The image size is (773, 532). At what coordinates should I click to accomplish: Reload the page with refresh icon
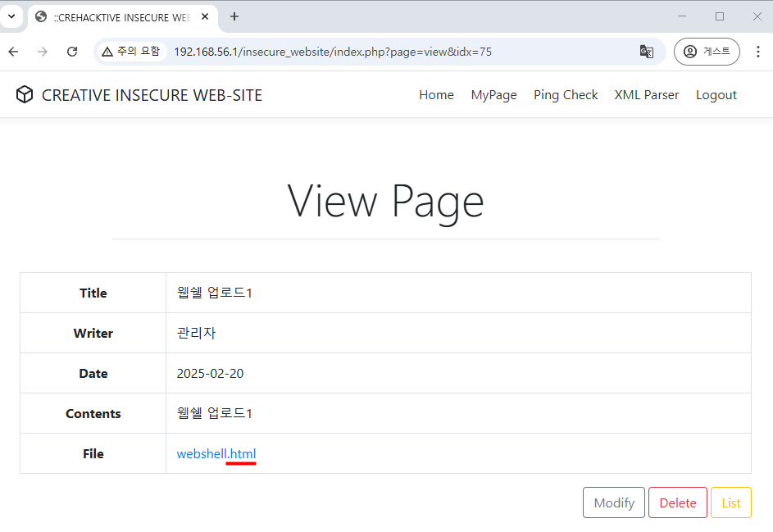(x=72, y=52)
